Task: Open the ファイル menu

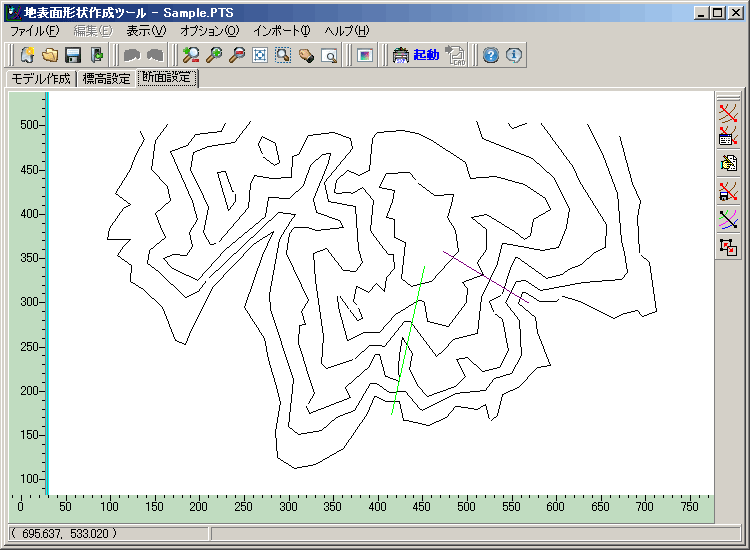Action: click(34, 31)
